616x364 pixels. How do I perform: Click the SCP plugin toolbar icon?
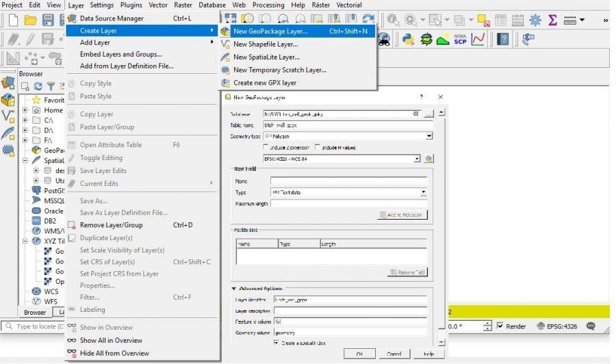pos(460,39)
